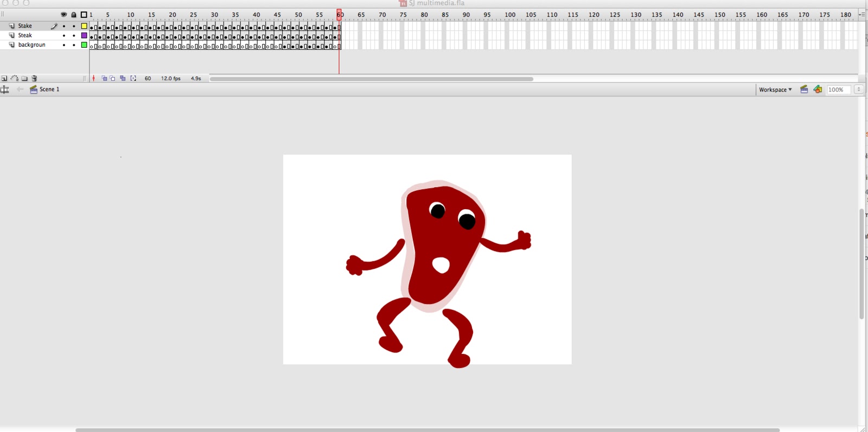Select the Stake layer by name

(x=25, y=26)
